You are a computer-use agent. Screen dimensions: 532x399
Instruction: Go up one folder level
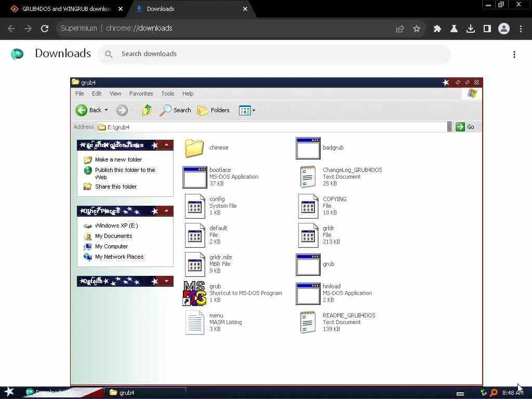pos(147,110)
